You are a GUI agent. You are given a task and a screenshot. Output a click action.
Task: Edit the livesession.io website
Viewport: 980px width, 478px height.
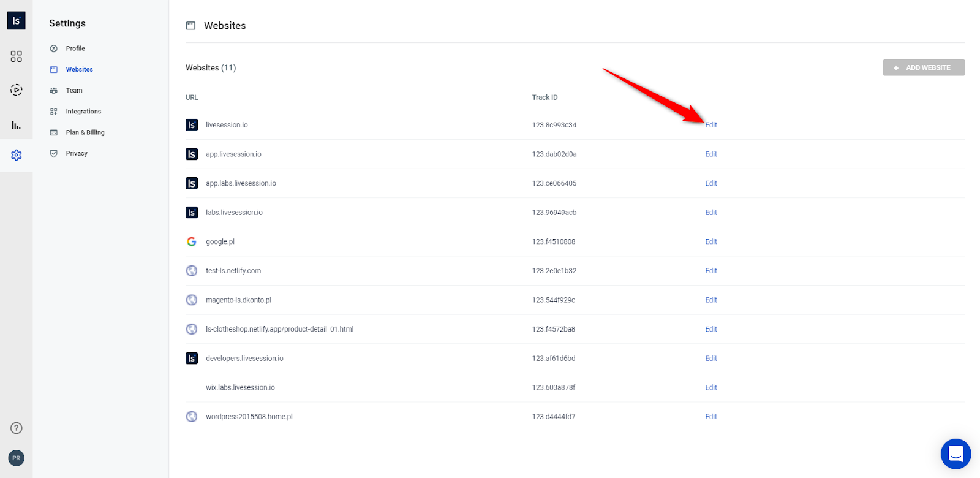tap(711, 125)
